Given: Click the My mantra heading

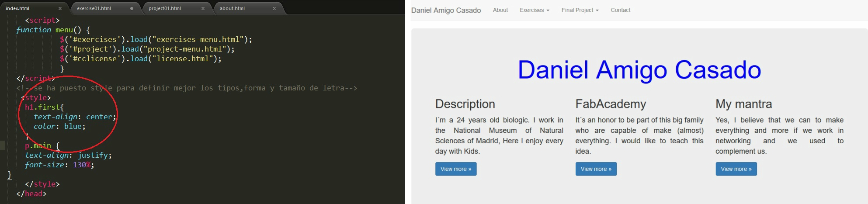Looking at the screenshot, I should click(x=743, y=104).
